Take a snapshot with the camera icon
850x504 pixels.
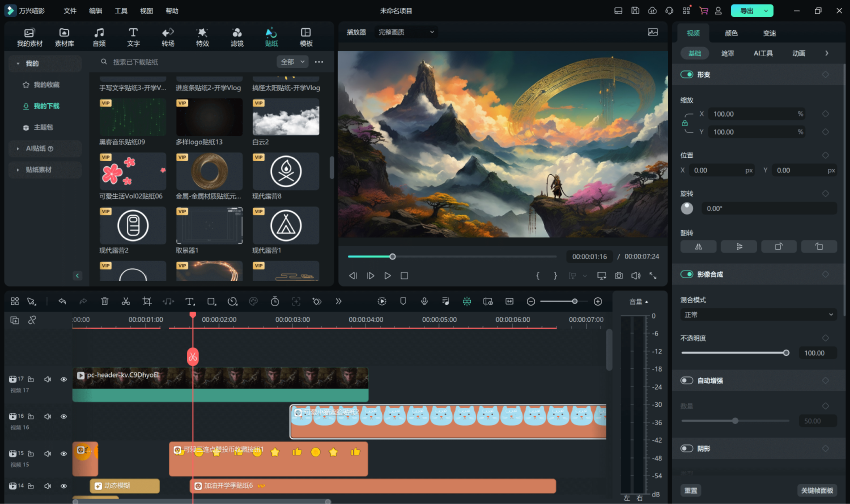[619, 275]
